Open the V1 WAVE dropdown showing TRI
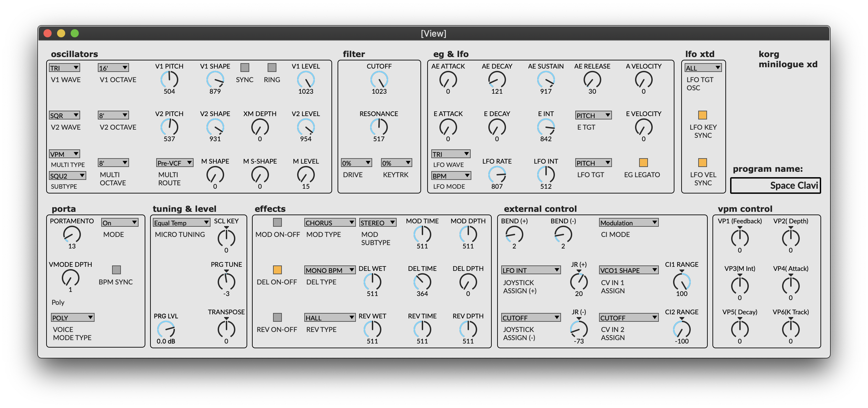This screenshot has height=408, width=868. click(64, 68)
